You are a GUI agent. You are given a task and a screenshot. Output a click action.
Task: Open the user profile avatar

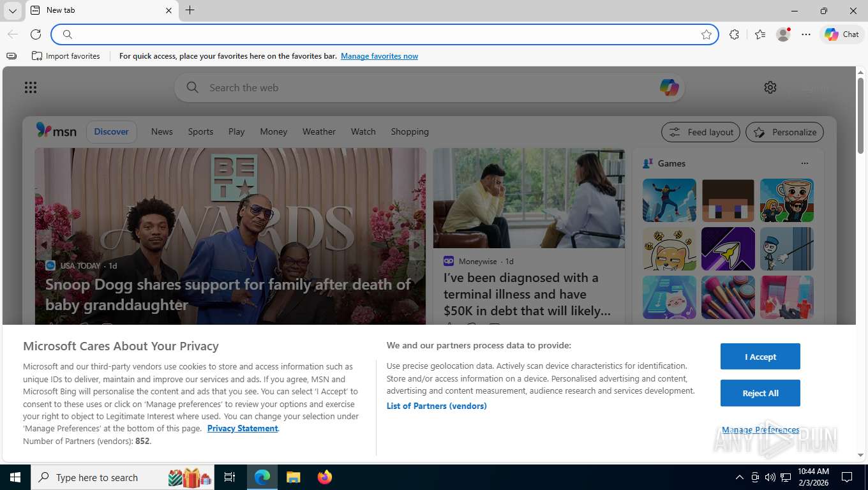coord(783,34)
